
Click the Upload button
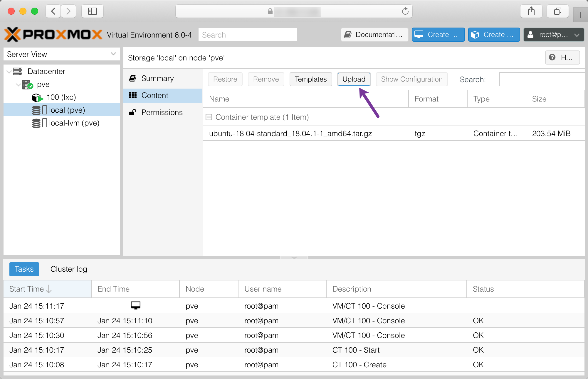[354, 79]
